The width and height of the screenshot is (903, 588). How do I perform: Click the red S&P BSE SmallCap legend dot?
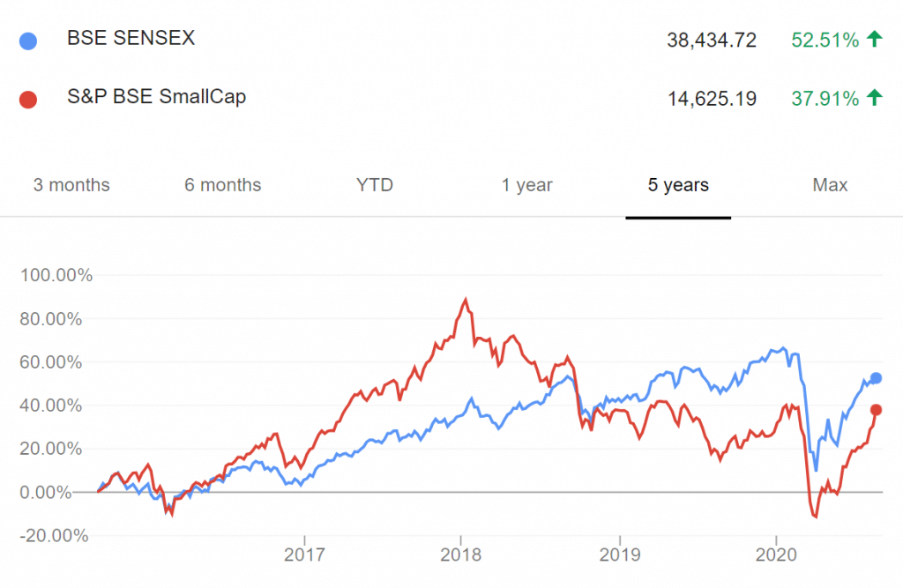click(x=28, y=98)
